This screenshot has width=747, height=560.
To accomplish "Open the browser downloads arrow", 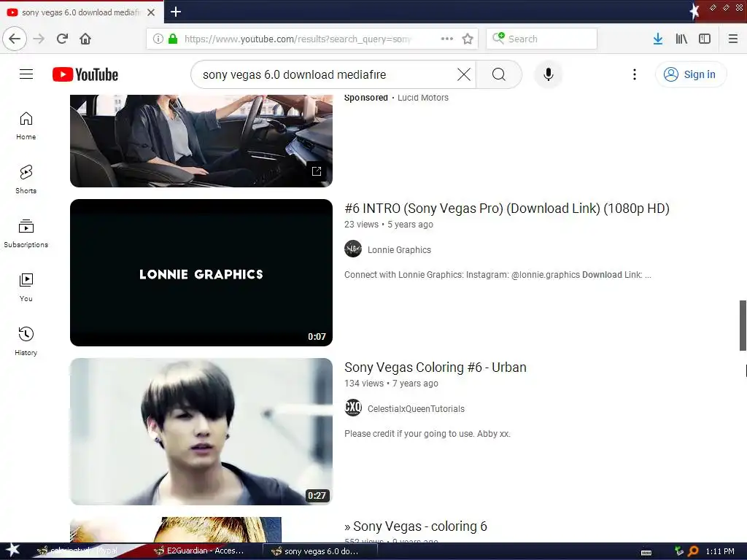I will click(657, 39).
